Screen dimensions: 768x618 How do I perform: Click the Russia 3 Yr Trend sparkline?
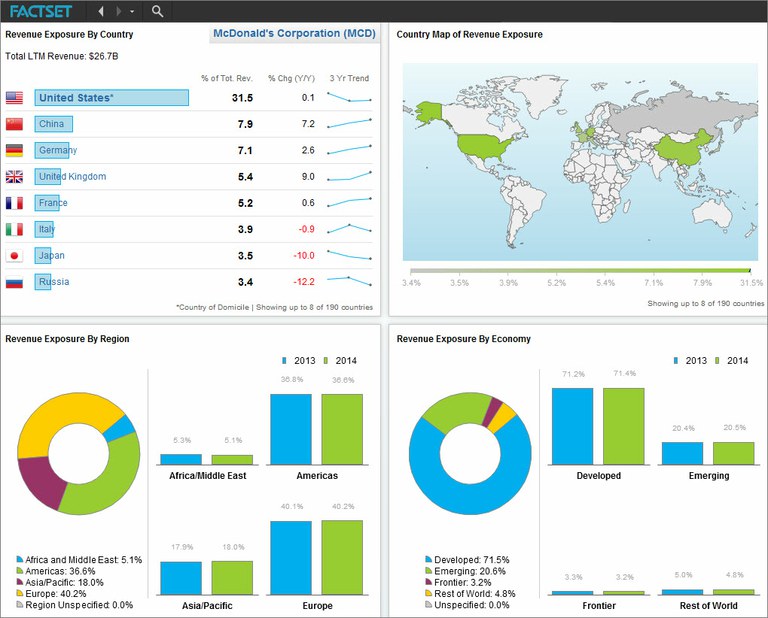tap(349, 281)
